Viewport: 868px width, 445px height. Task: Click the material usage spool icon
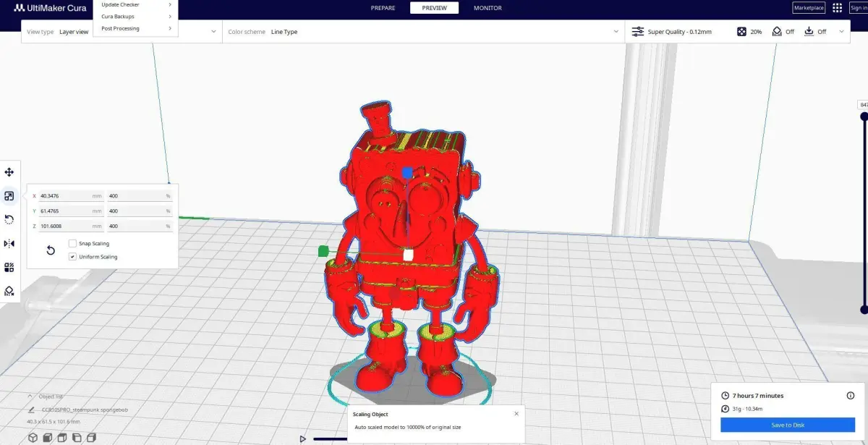[x=726, y=409]
